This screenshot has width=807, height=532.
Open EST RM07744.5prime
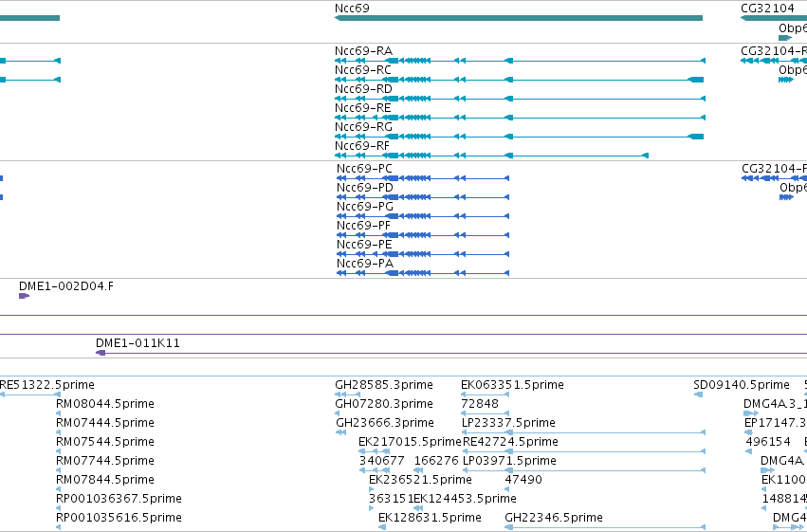(x=105, y=462)
